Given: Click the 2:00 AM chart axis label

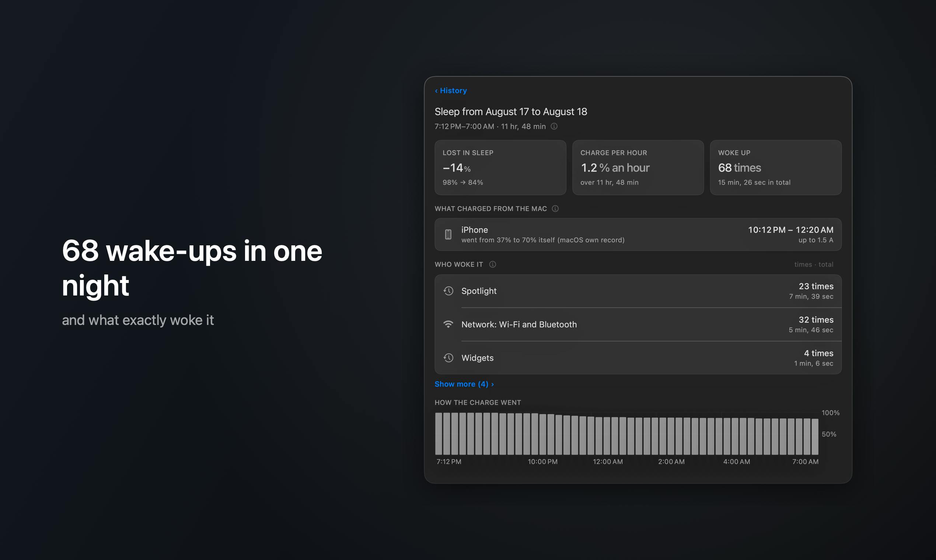Looking at the screenshot, I should 671,462.
